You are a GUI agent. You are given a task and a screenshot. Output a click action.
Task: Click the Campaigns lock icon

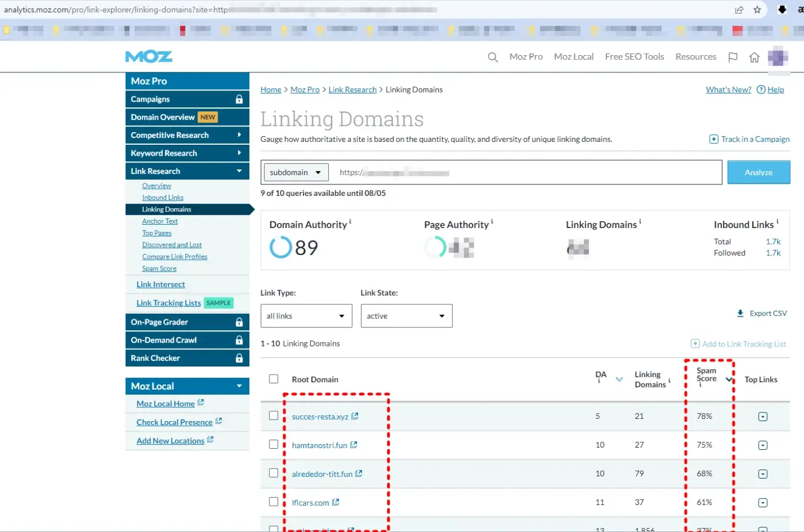click(239, 99)
